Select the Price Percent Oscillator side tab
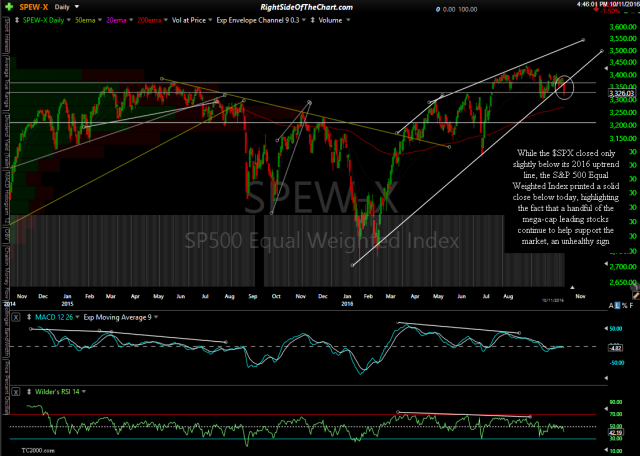Viewport: 640px width, 456px height. 6,386
